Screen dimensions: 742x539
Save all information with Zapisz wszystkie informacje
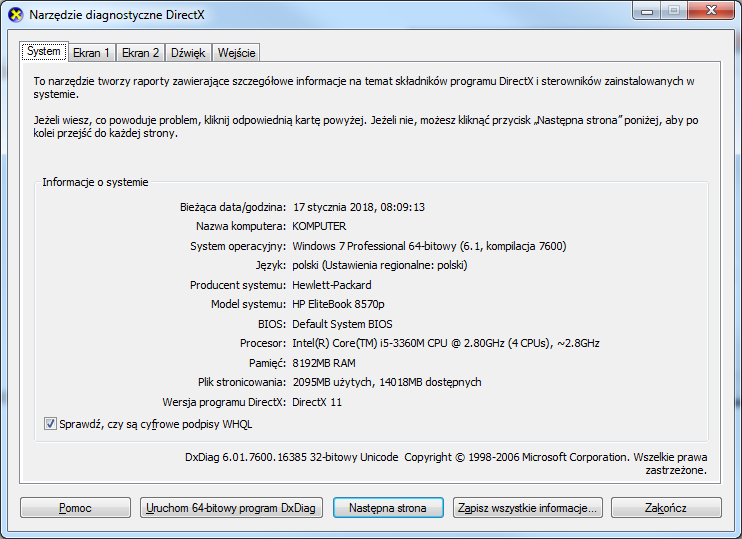527,508
